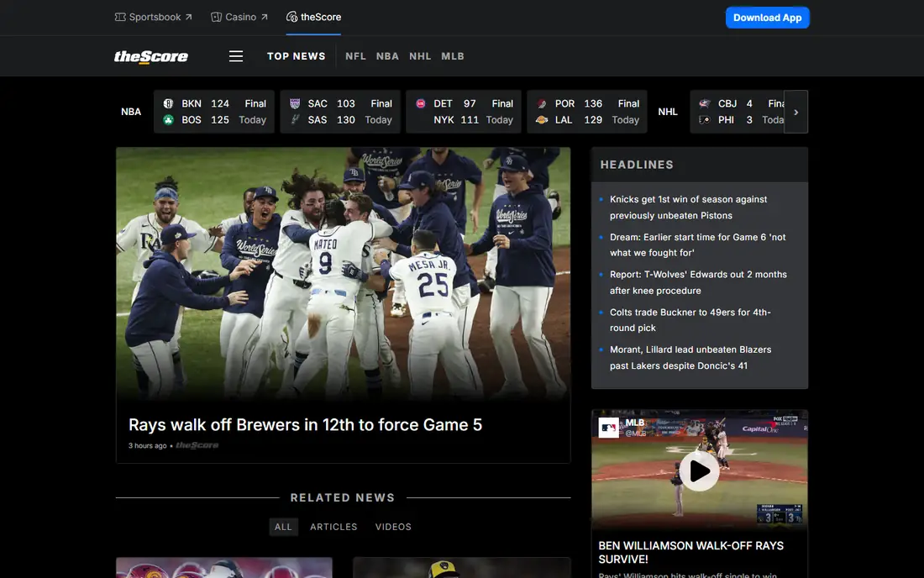
Task: Open the NHL nav item
Action: pyautogui.click(x=420, y=56)
